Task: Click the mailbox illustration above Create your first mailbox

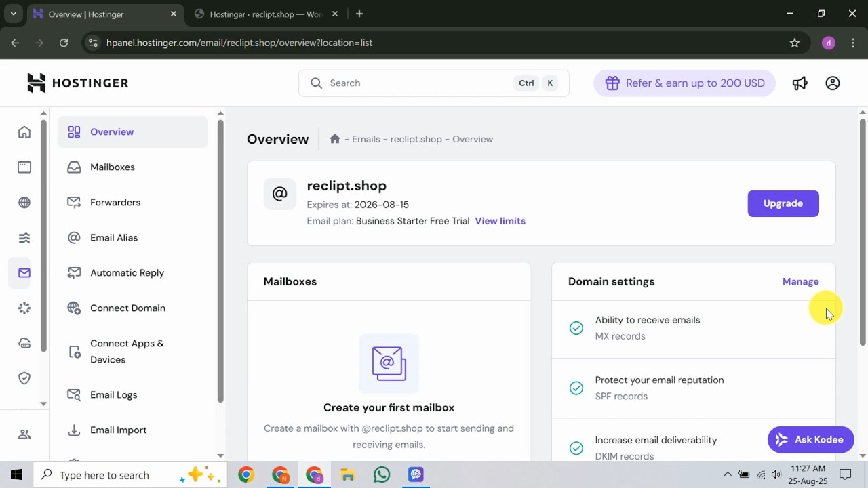Action: (x=389, y=363)
